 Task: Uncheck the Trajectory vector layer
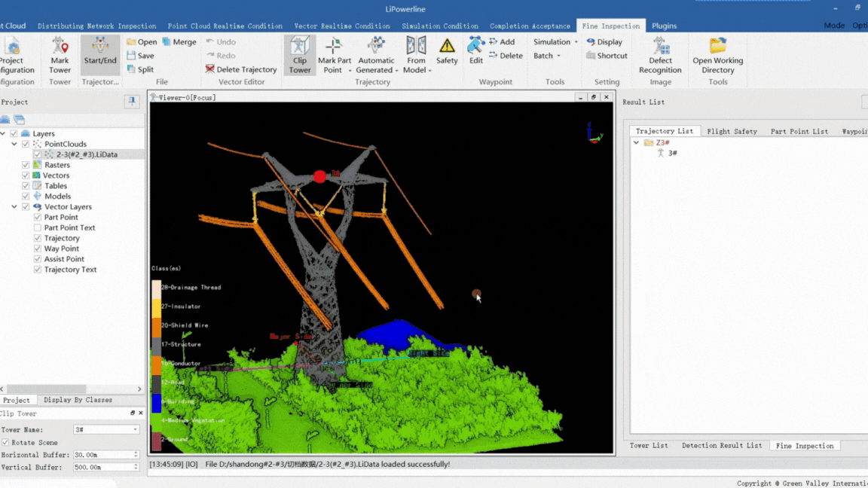pos(38,238)
